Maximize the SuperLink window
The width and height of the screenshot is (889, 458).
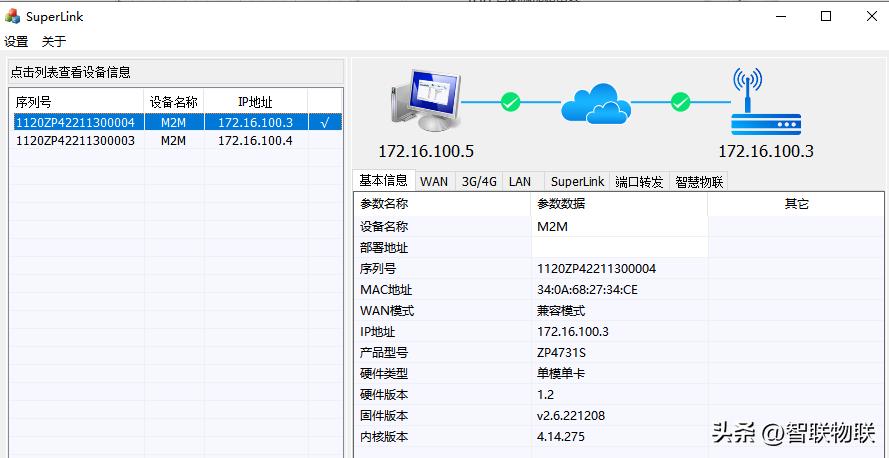click(826, 16)
